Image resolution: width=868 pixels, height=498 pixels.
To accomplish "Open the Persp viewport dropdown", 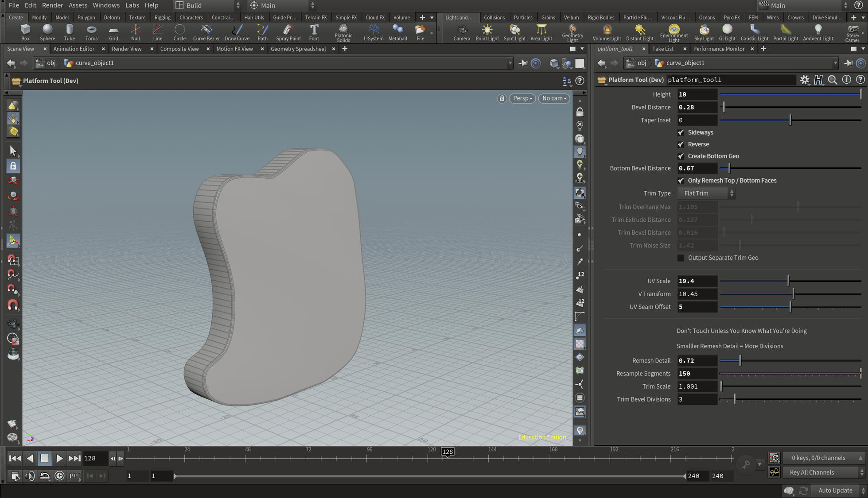I will click(522, 98).
